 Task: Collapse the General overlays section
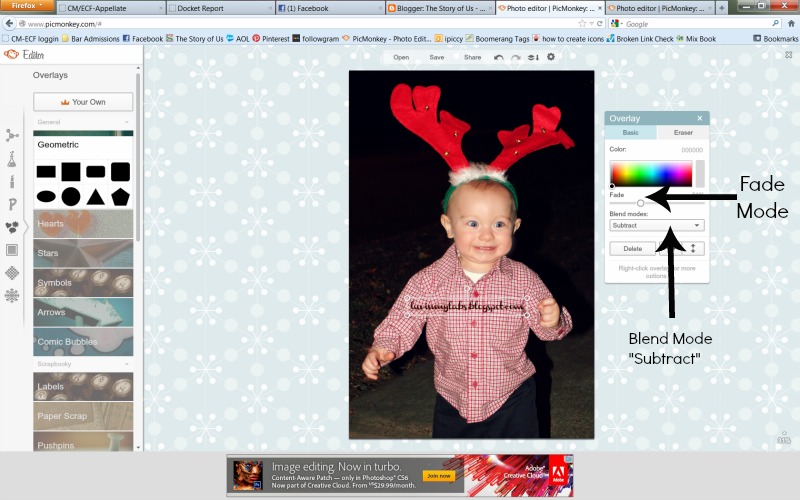click(x=83, y=122)
